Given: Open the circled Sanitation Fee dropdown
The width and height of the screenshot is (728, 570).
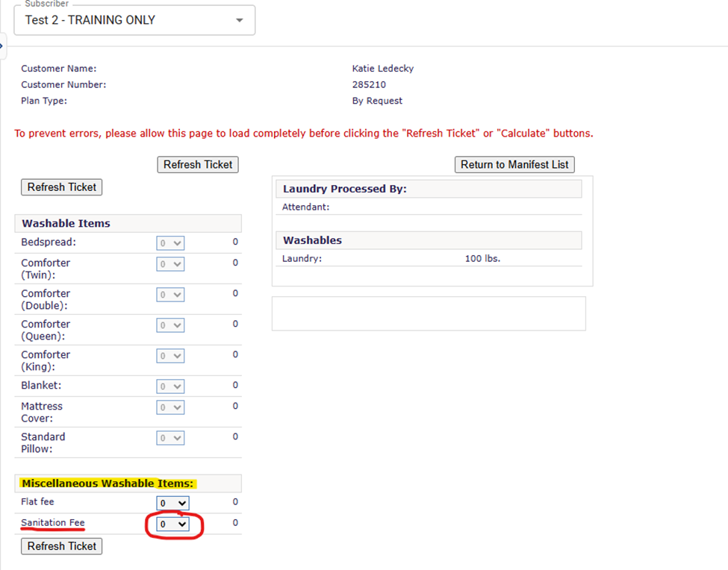Looking at the screenshot, I should click(173, 524).
